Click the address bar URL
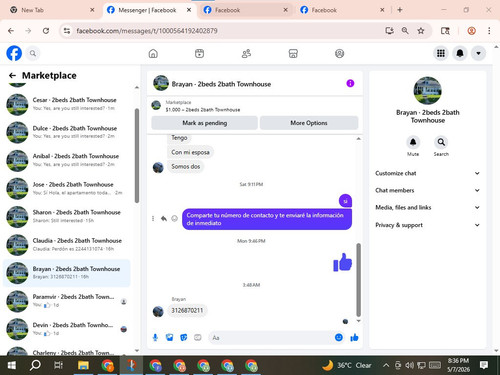500x375 pixels. [x=147, y=31]
